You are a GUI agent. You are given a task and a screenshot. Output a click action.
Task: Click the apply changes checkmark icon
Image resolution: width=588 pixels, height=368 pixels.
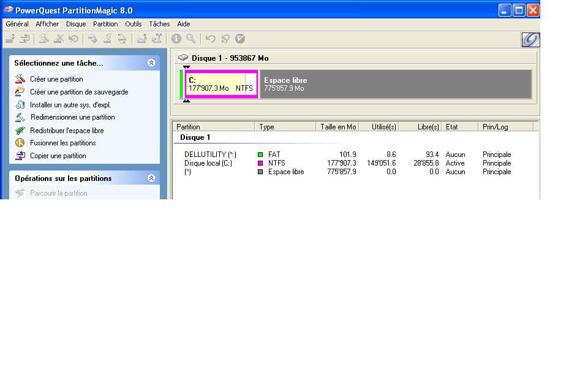240,38
